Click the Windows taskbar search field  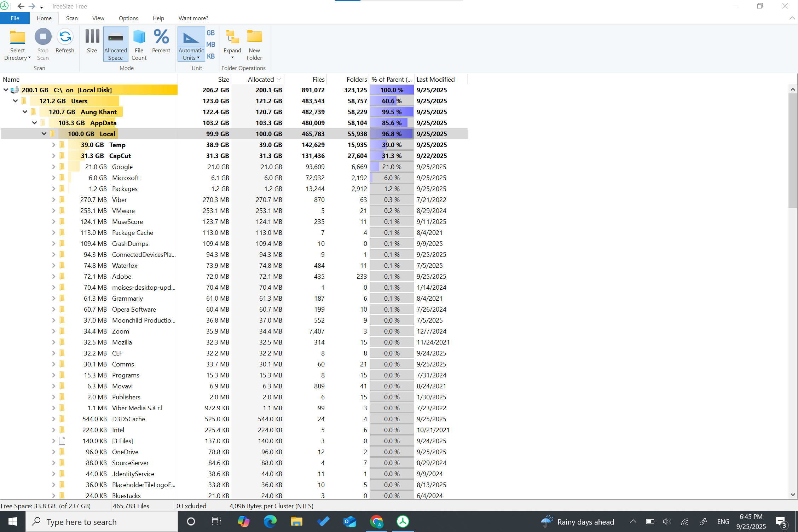(102, 521)
